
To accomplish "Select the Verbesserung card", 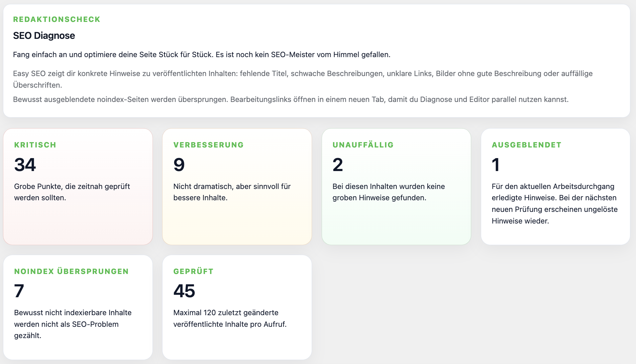I will 237,187.
